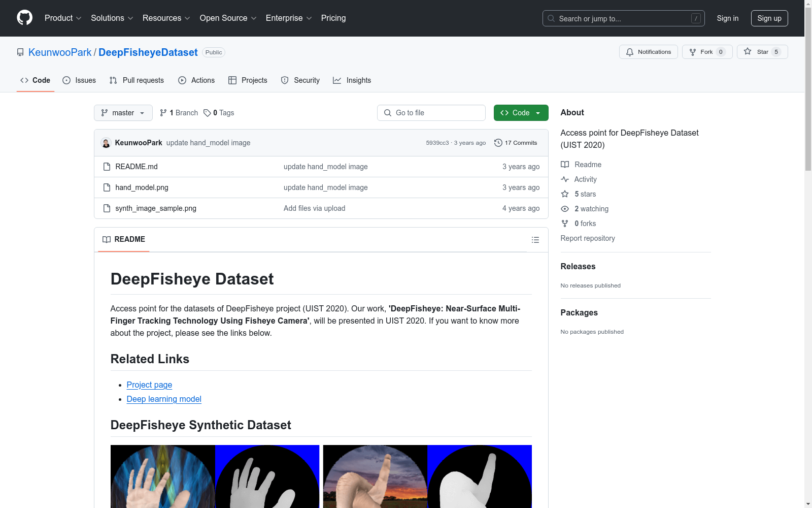Click the file icon beside hand_model.png
The width and height of the screenshot is (812, 508).
pyautogui.click(x=107, y=187)
